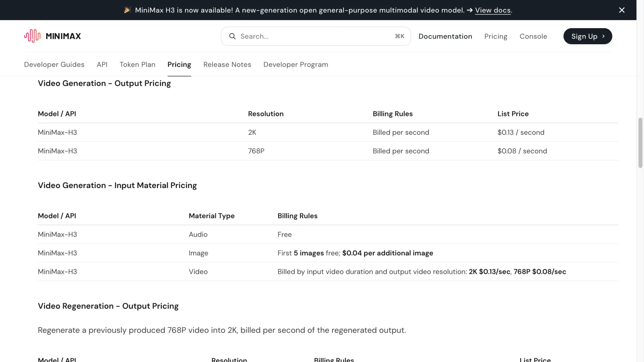Open Documentation in top navigation
644x362 pixels.
[x=445, y=36]
